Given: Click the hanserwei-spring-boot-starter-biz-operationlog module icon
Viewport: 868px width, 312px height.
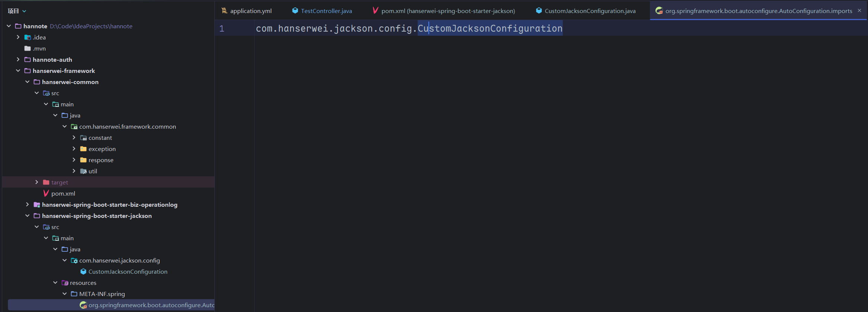Looking at the screenshot, I should click(37, 205).
